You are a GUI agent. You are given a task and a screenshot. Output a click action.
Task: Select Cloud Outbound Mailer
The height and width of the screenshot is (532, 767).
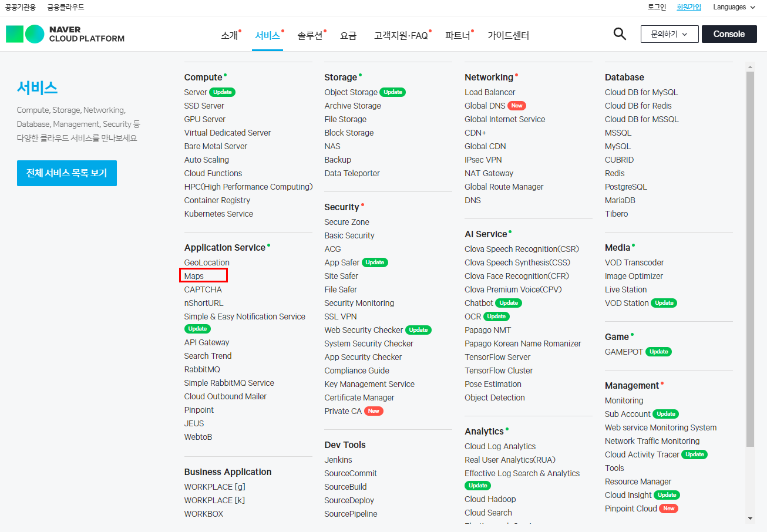pos(226,396)
